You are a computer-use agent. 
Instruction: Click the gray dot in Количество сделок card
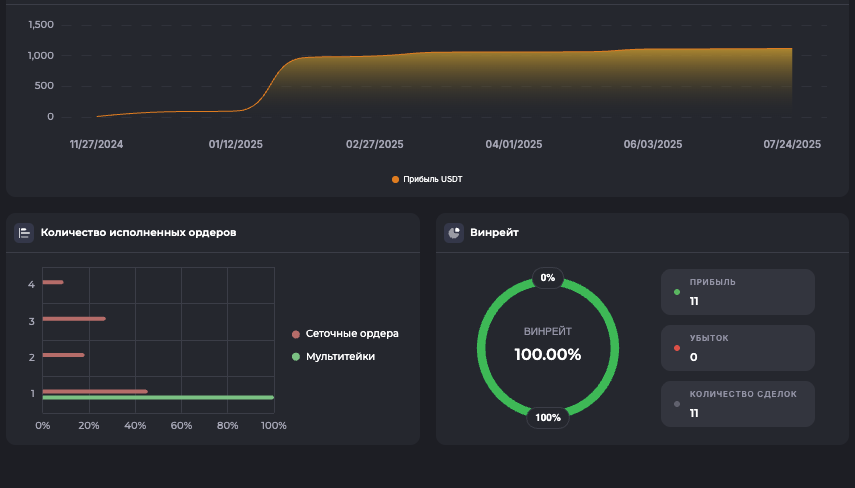[x=677, y=404]
